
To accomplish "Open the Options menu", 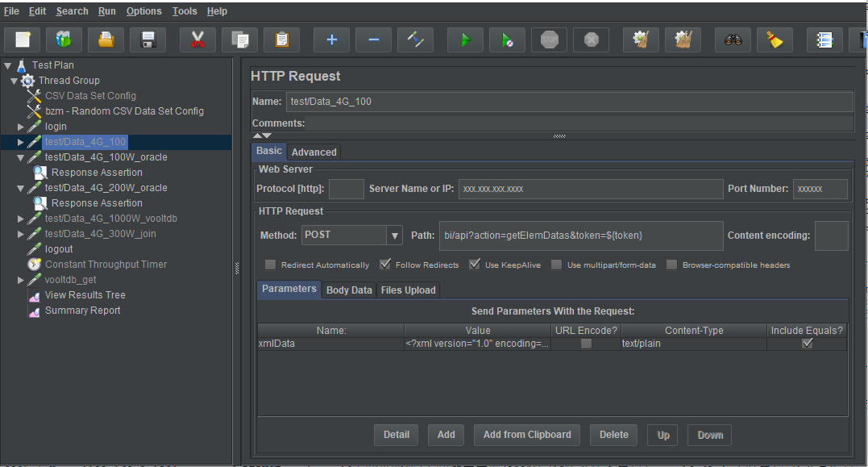I will [144, 11].
